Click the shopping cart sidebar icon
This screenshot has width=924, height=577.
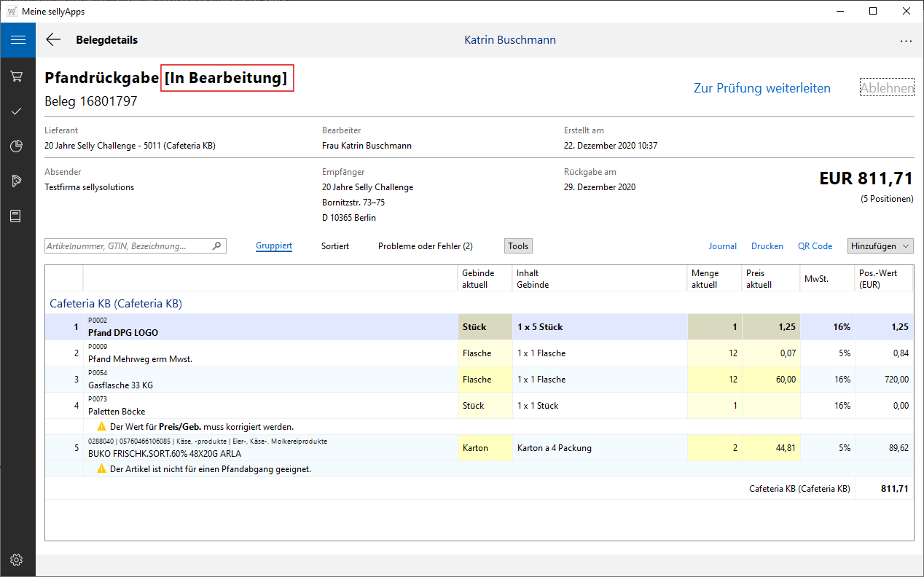17,76
